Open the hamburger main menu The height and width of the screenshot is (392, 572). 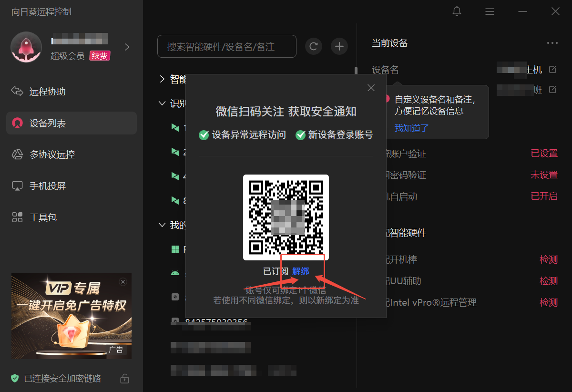(x=490, y=11)
